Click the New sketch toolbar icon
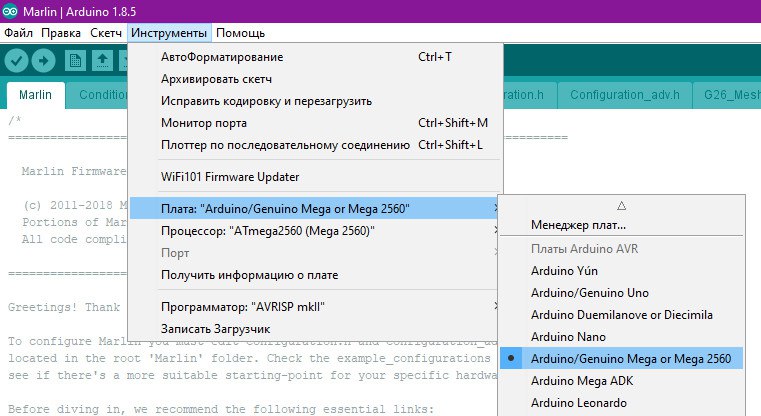Image resolution: width=761 pixels, height=416 pixels. click(75, 61)
